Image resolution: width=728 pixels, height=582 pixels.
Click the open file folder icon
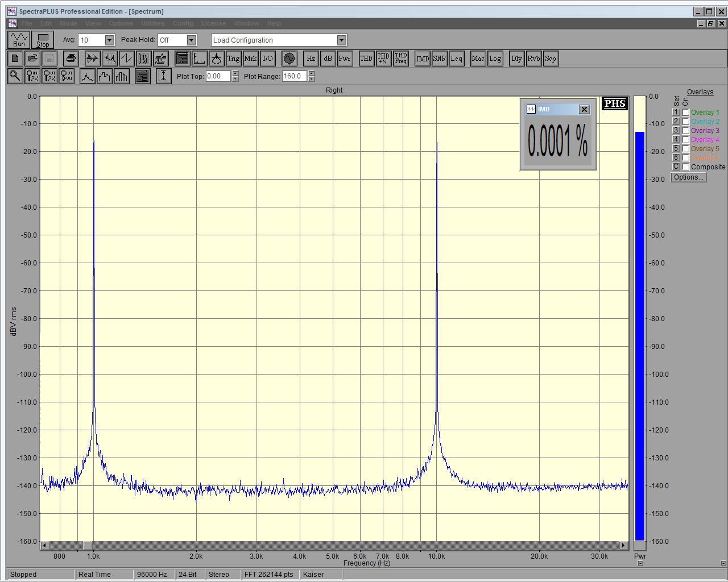pos(32,59)
